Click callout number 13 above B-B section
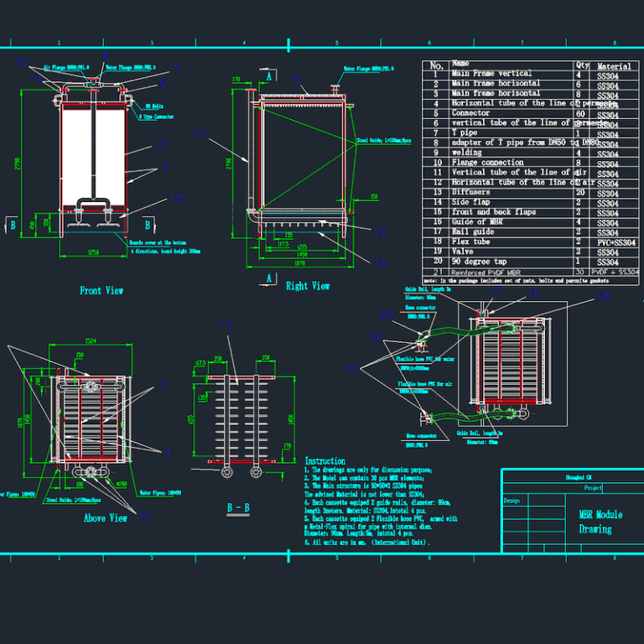This screenshot has width=644, height=644. [x=225, y=325]
